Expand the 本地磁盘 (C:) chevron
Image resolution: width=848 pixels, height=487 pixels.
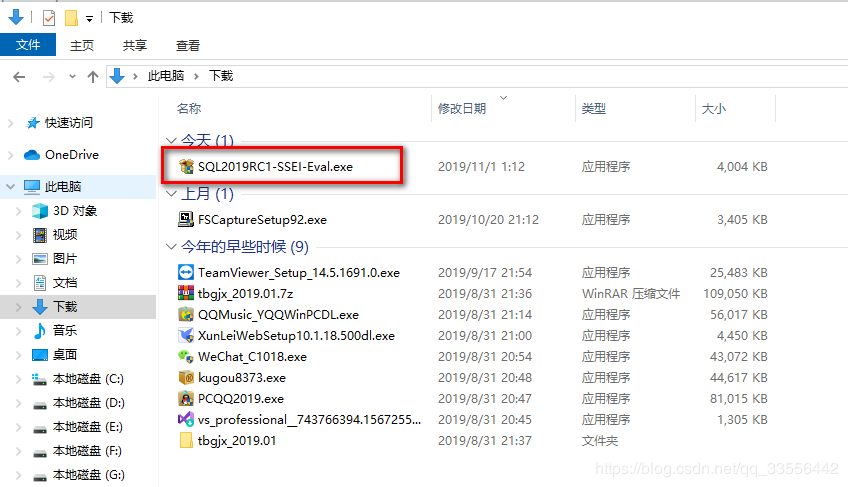tap(18, 379)
